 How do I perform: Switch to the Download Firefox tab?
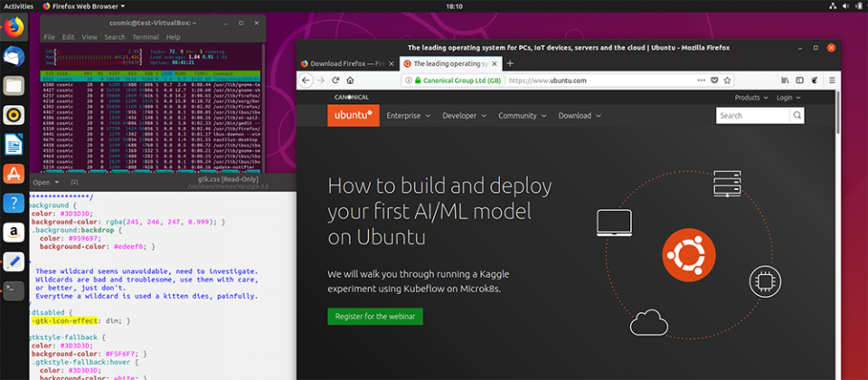[347, 63]
